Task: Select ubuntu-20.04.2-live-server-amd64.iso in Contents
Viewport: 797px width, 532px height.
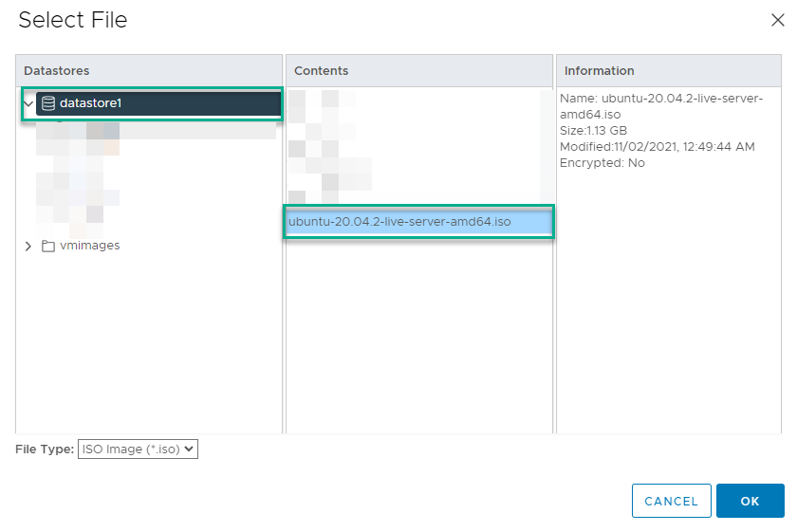Action: [399, 222]
